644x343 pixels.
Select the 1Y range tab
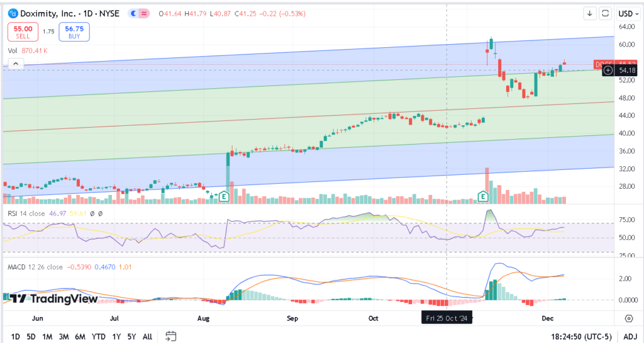point(116,337)
